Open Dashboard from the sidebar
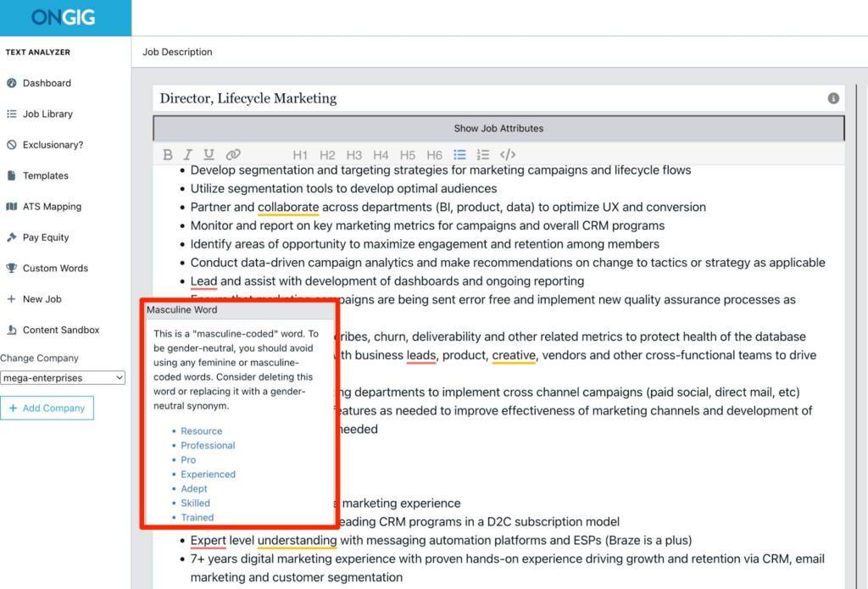This screenshot has height=589, width=868. pos(47,83)
